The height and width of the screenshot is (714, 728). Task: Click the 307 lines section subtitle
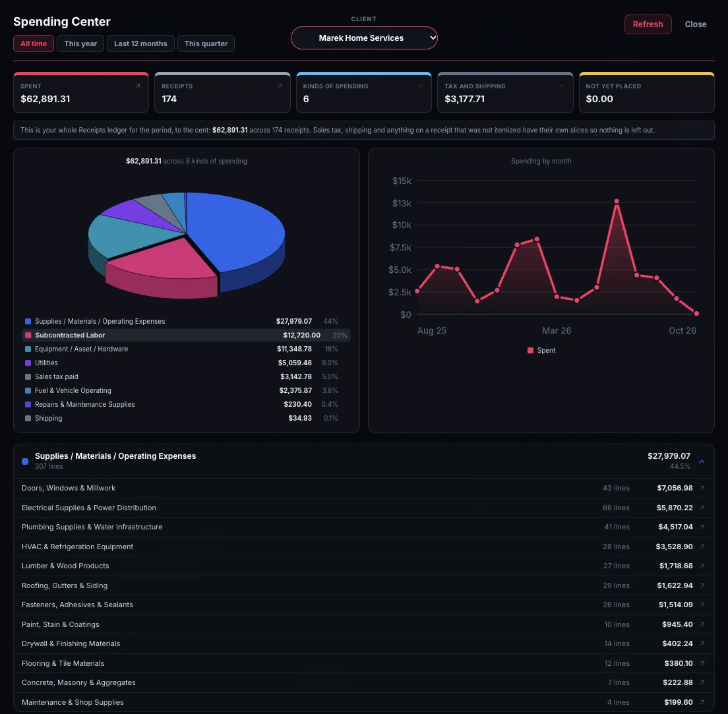[49, 467]
